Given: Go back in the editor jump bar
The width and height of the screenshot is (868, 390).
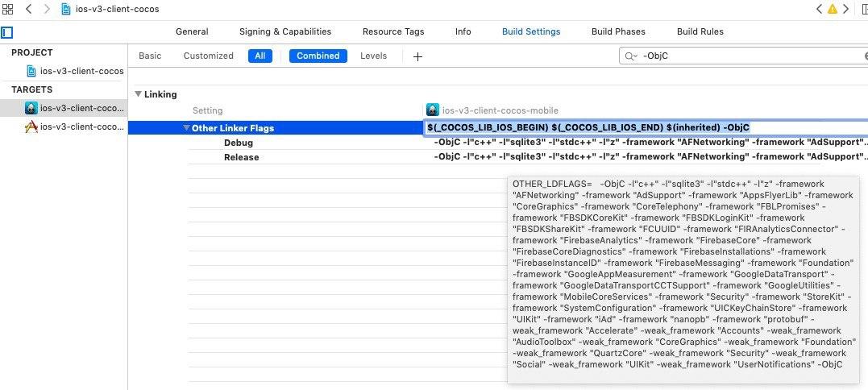Looking at the screenshot, I should (29, 9).
